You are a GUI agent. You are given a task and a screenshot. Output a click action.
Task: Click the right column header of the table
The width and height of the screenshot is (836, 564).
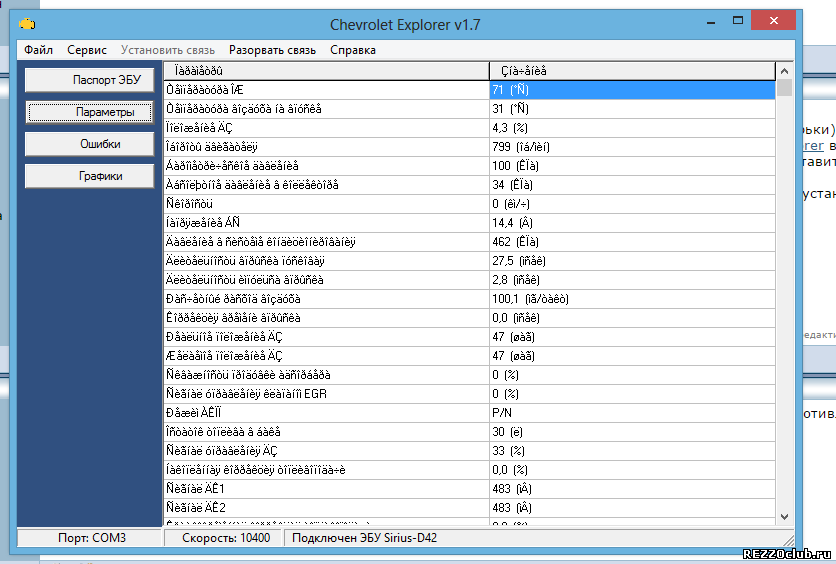[x=632, y=71]
